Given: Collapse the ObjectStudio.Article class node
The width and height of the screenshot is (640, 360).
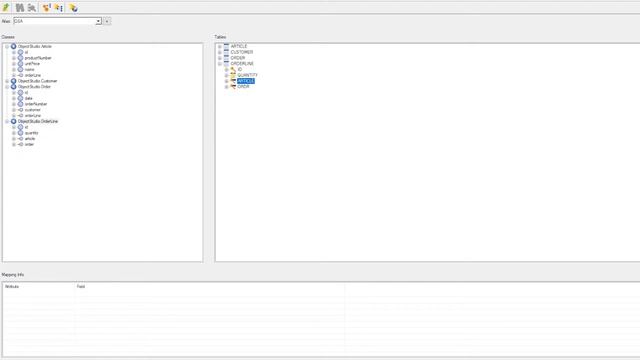Looking at the screenshot, I should 7,47.
